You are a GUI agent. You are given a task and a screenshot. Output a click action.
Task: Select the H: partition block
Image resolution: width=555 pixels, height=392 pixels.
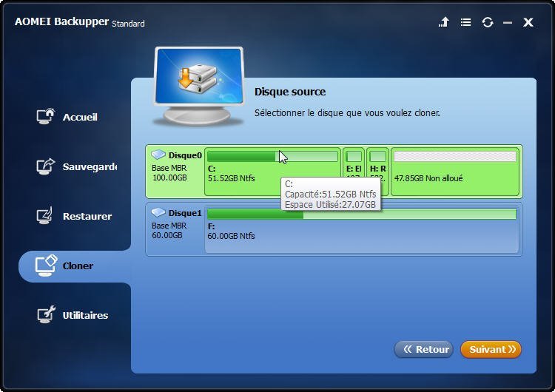(x=377, y=172)
